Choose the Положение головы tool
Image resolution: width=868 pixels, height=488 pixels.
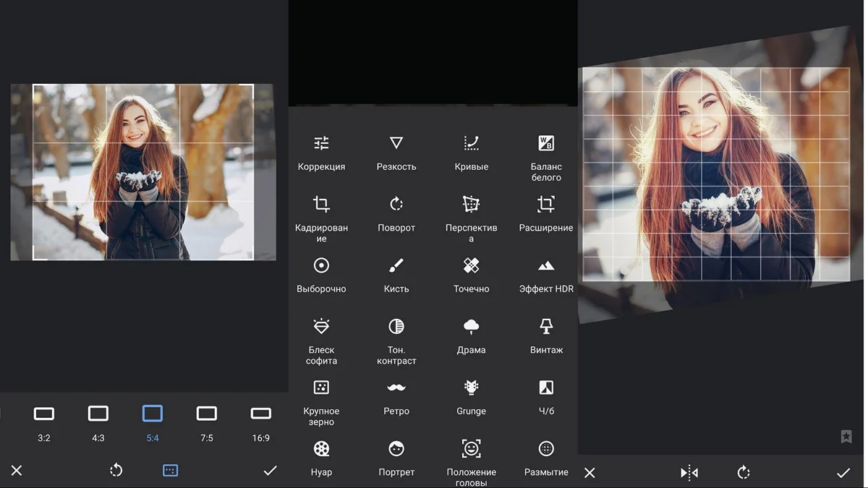[x=472, y=463]
